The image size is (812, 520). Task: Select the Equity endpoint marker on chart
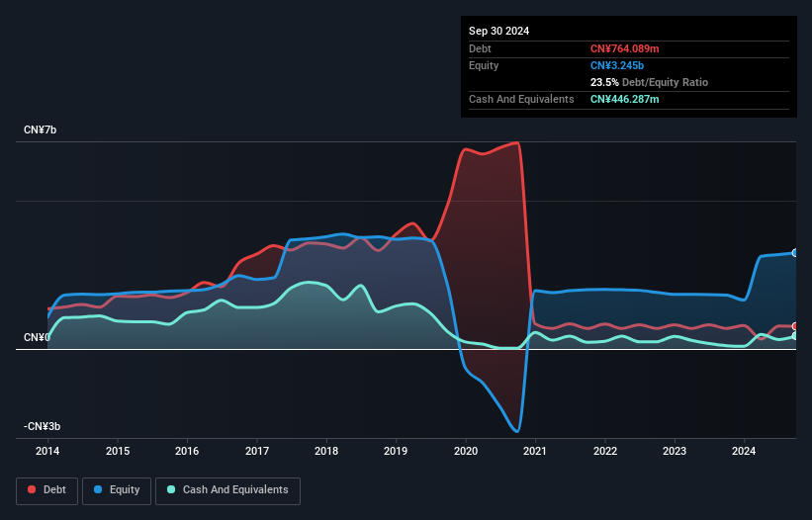pyautogui.click(x=795, y=253)
